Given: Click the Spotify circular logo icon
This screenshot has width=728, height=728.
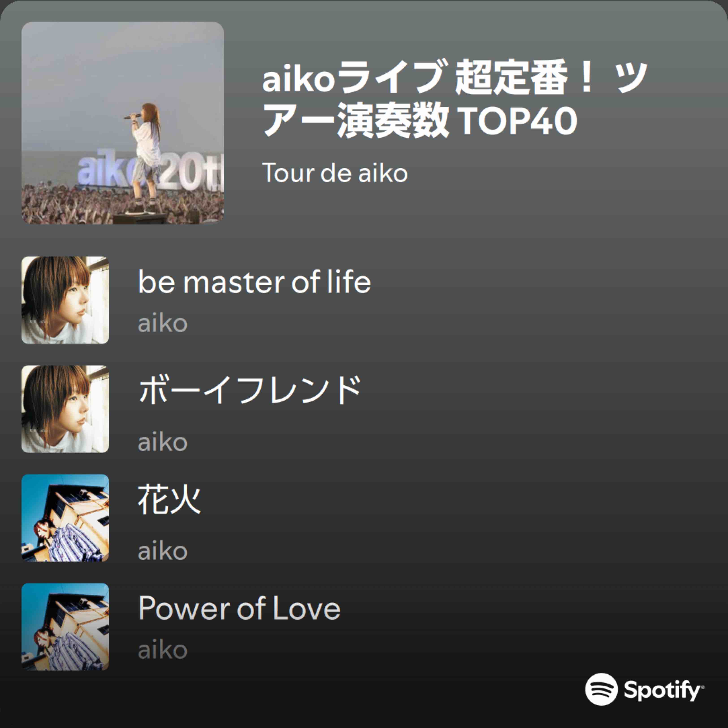Looking at the screenshot, I should coord(601,689).
